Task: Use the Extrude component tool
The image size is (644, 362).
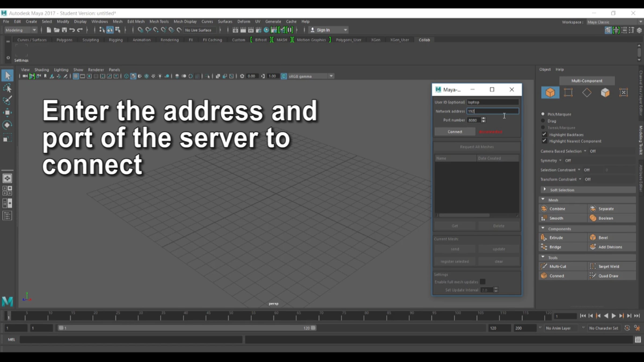Action: coord(563,238)
